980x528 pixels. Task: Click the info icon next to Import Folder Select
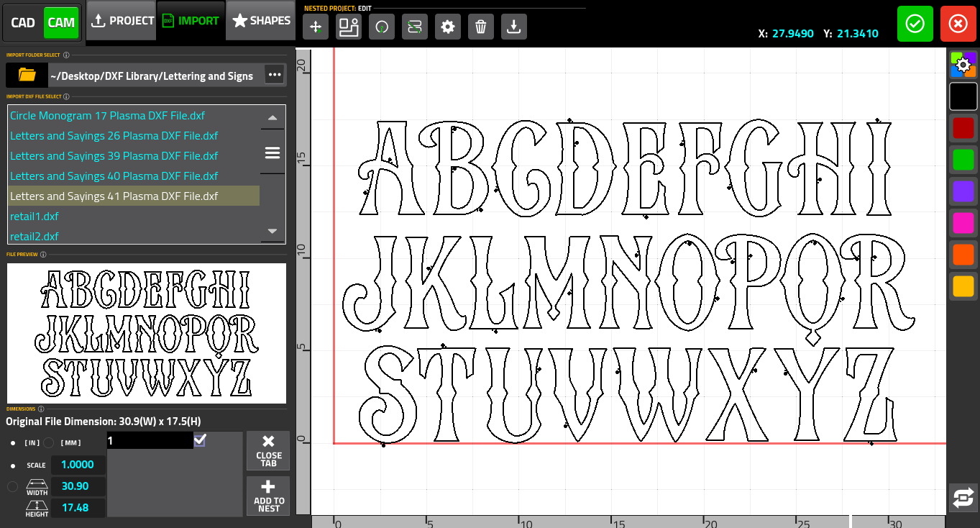pyautogui.click(x=66, y=55)
